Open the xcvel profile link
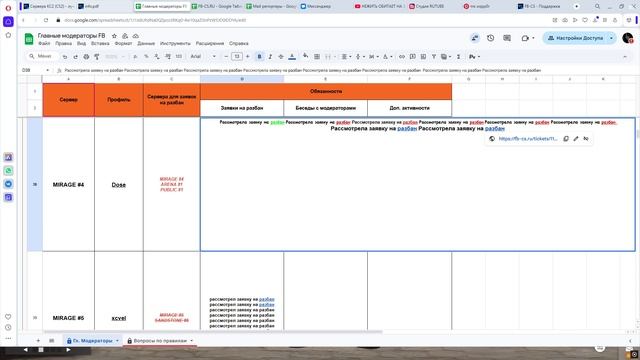The width and height of the screenshot is (640, 360). [119, 318]
